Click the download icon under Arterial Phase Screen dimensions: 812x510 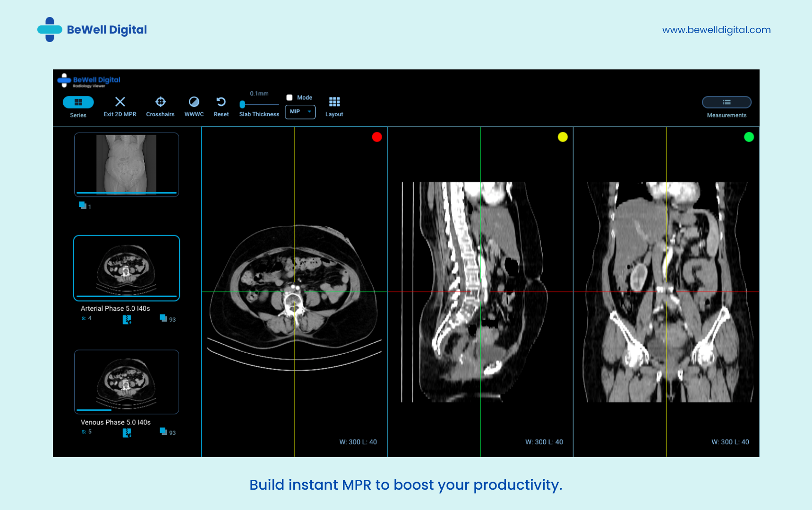126,320
